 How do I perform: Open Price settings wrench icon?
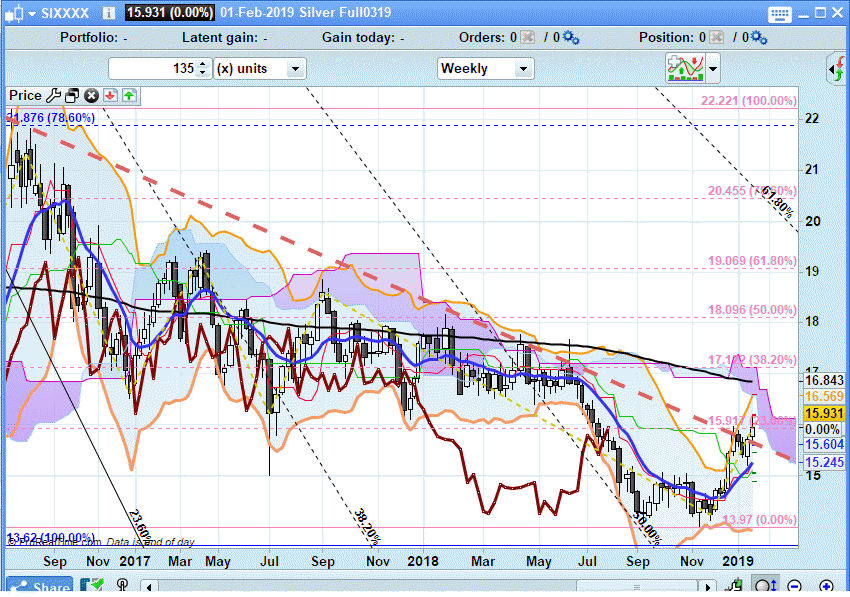[53, 96]
